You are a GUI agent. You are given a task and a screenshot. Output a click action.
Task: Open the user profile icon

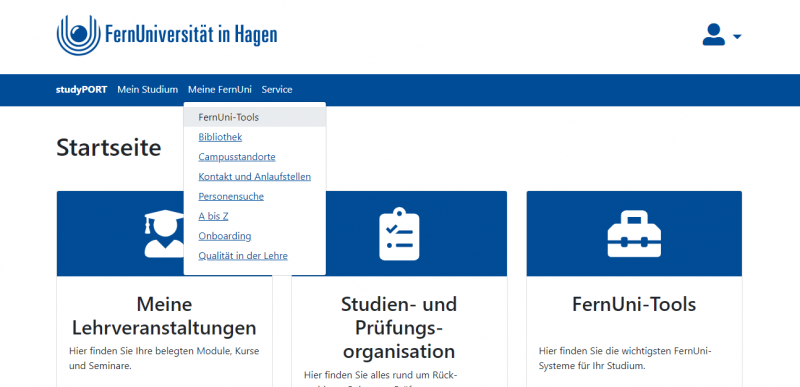point(713,35)
